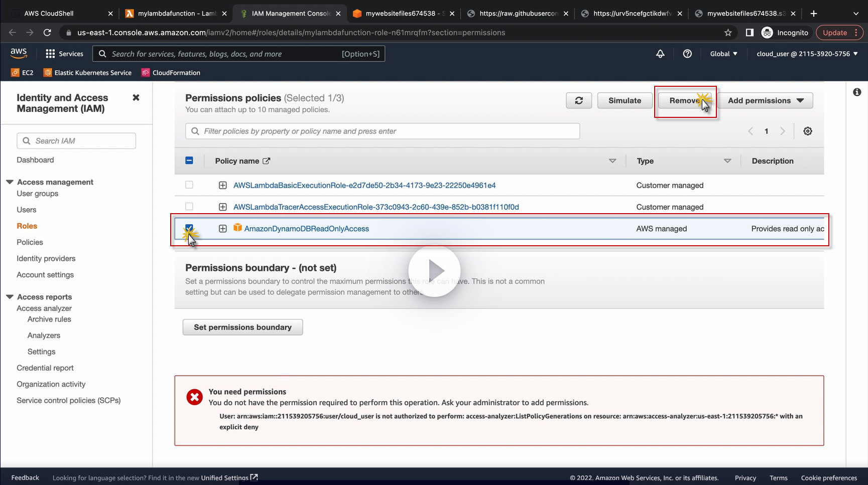Viewport: 868px width, 485px height.
Task: Open the info panel icon
Action: click(857, 92)
